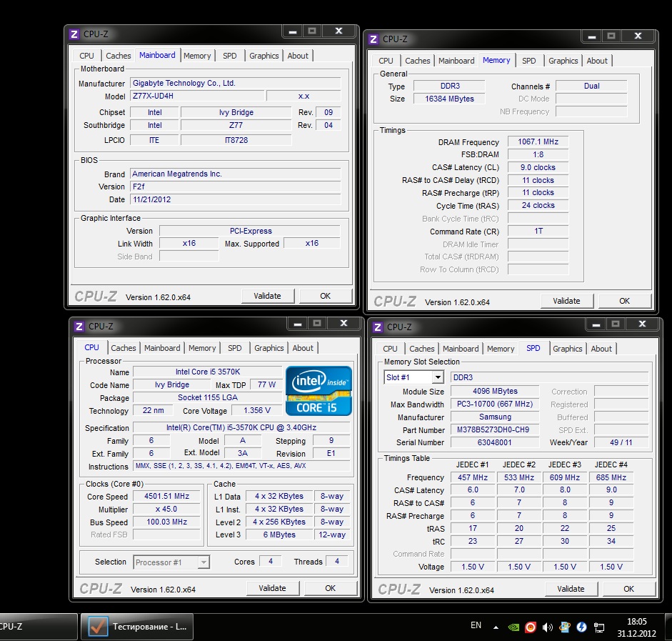Click Validate in the Memory window
This screenshot has height=641, width=672.
[x=566, y=301]
